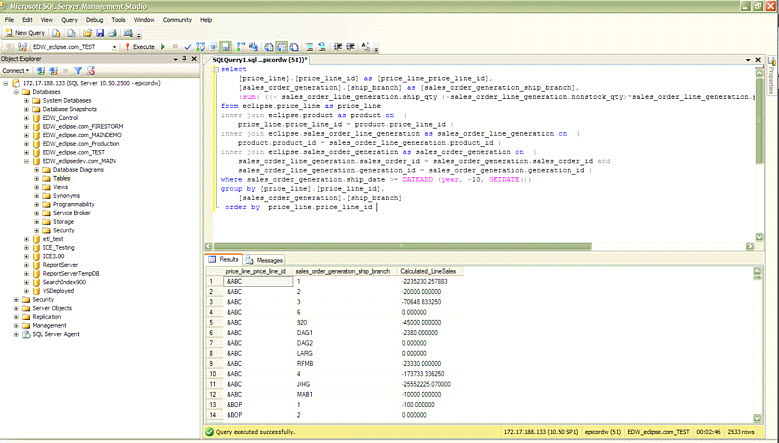Image resolution: width=779 pixels, height=443 pixels.
Task: Select the cell with value -2235230.257883
Action: click(430, 282)
